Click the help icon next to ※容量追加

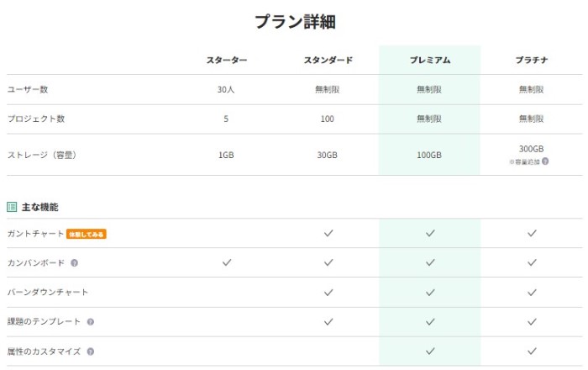point(545,161)
